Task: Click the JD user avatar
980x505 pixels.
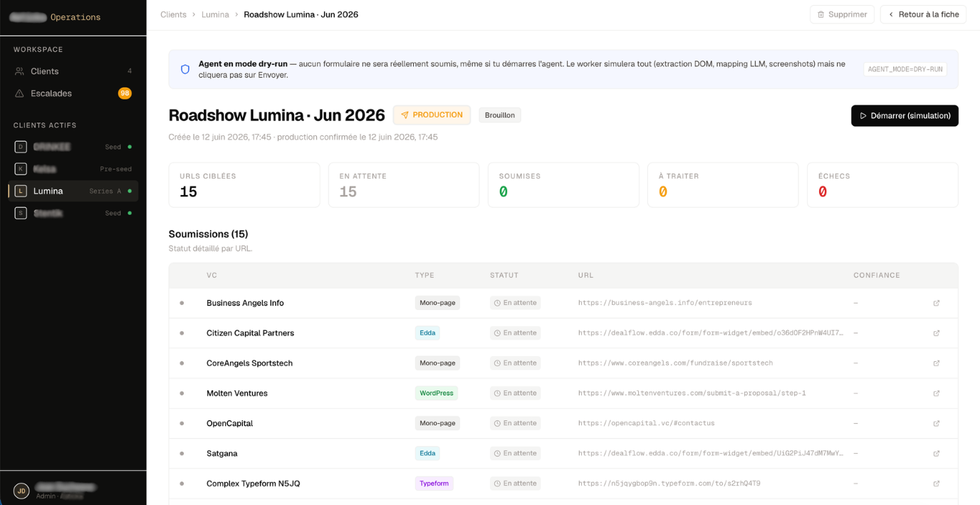Action: 21,491
